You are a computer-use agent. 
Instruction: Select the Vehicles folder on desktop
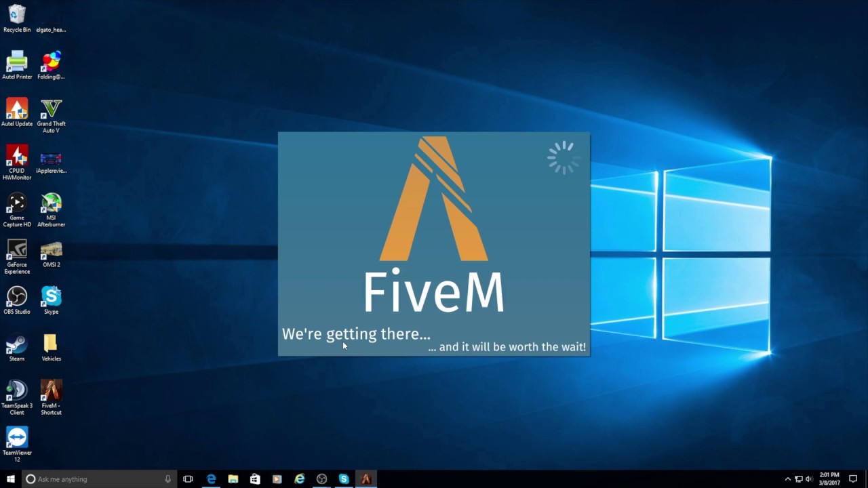point(51,347)
